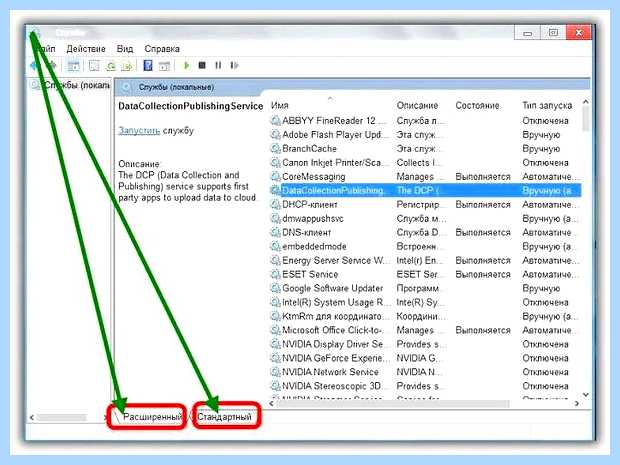Stop the service with the square icon
This screenshot has width=620, height=465.
[x=202, y=65]
